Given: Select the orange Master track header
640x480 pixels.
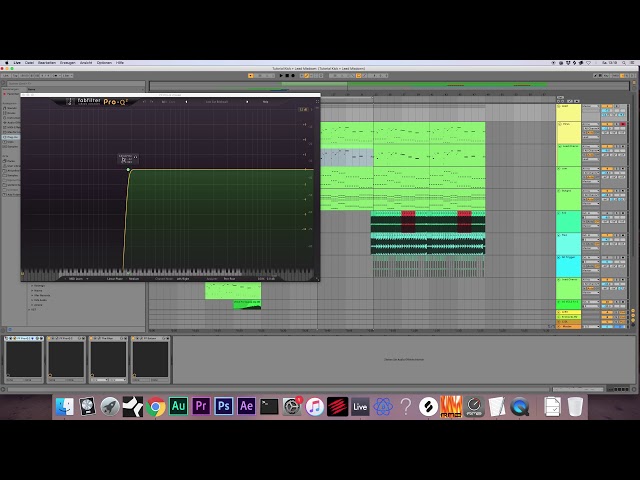Looking at the screenshot, I should coord(569,327).
